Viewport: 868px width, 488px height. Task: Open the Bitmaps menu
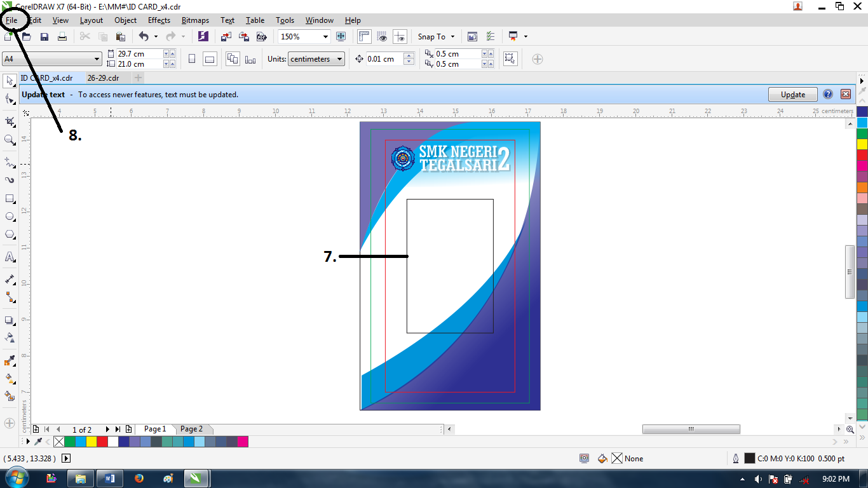click(195, 20)
